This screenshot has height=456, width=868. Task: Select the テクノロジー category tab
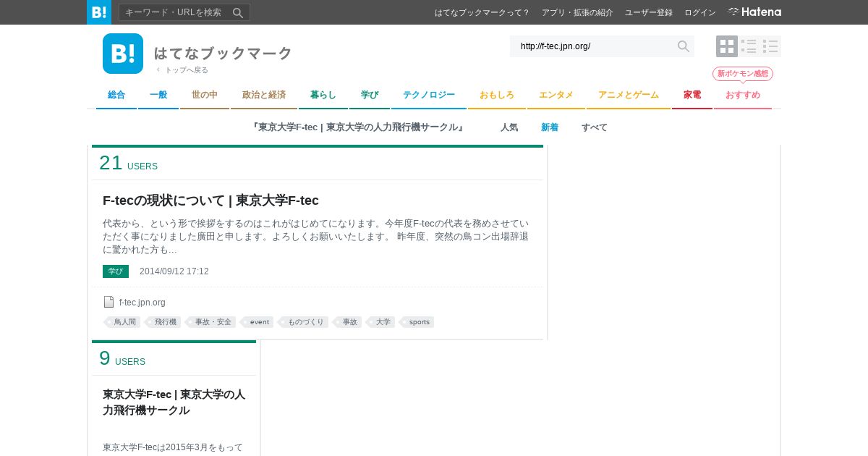click(x=429, y=95)
